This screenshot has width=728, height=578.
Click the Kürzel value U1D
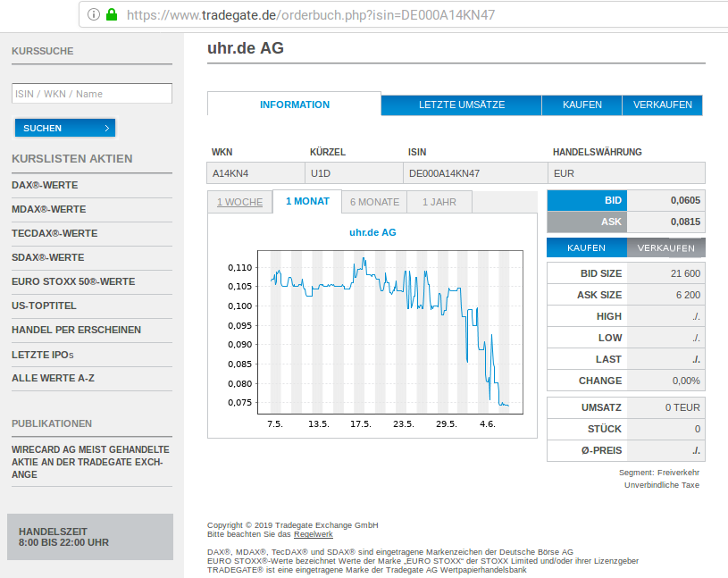point(321,173)
